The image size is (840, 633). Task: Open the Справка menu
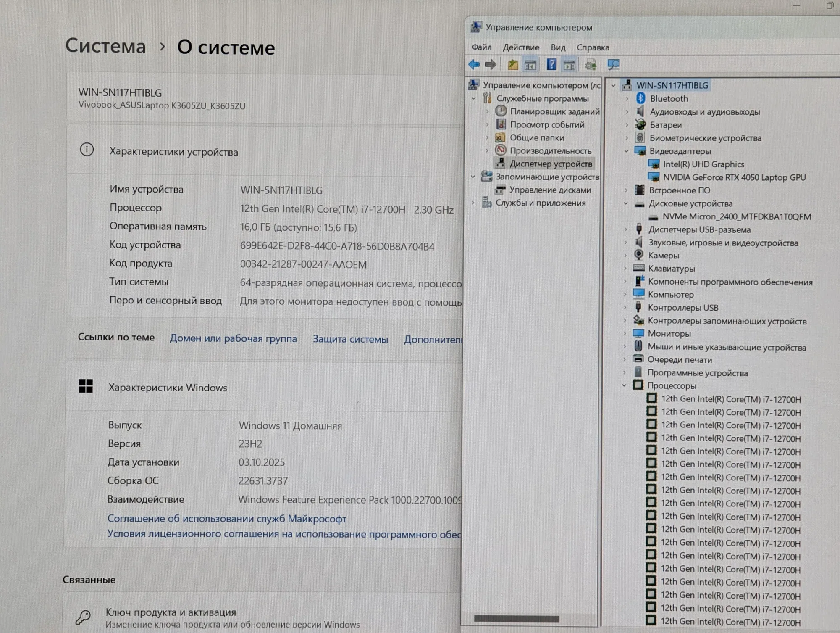click(593, 47)
